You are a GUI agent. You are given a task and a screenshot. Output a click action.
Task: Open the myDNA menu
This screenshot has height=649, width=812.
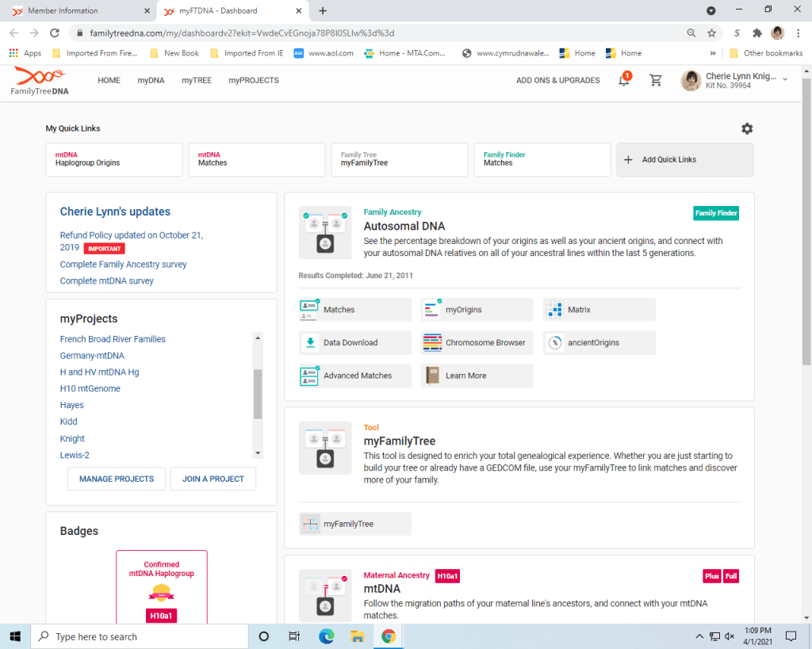(x=151, y=80)
